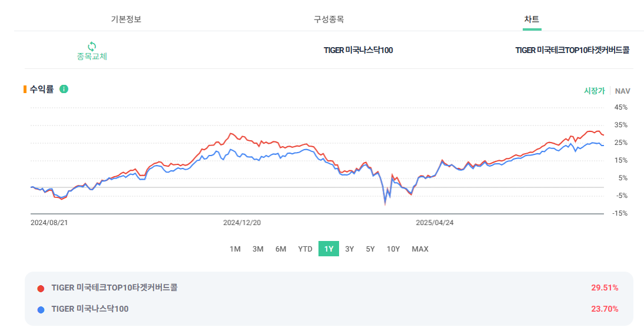The width and height of the screenshot is (644, 327).
Task: Click the 35% axis label
Action: tap(622, 125)
